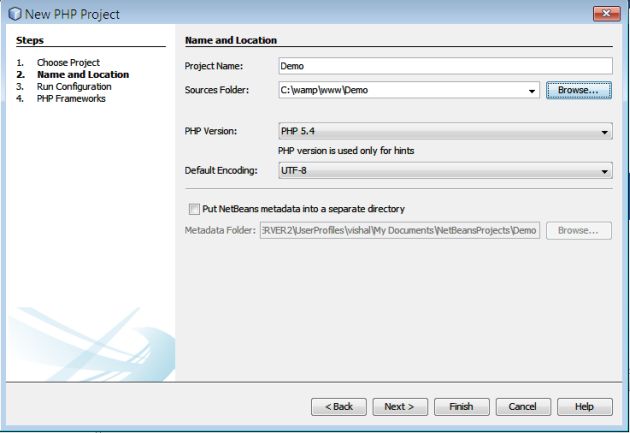
Task: Click the Finish button
Action: click(x=462, y=407)
